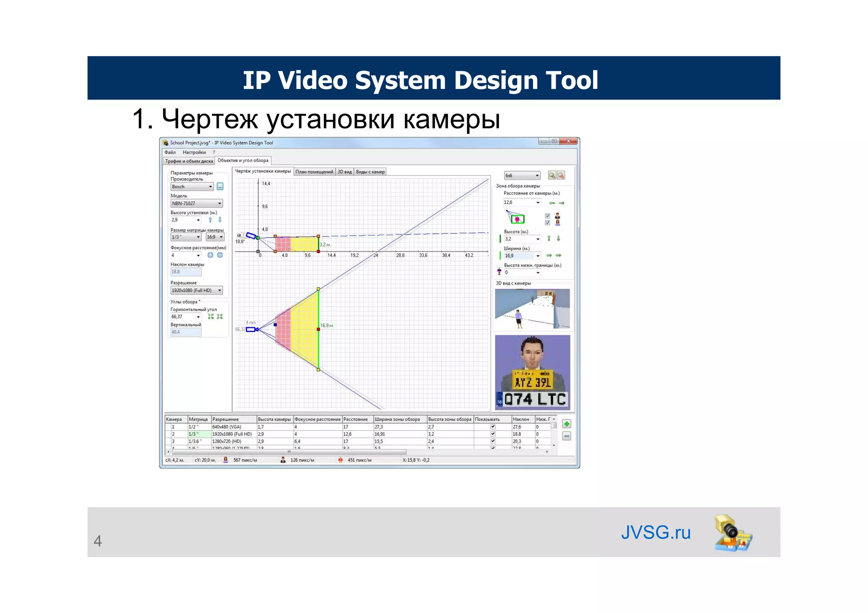Raise view zone height with green up arrow
Viewport: 868px width, 613px height.
coord(549,239)
